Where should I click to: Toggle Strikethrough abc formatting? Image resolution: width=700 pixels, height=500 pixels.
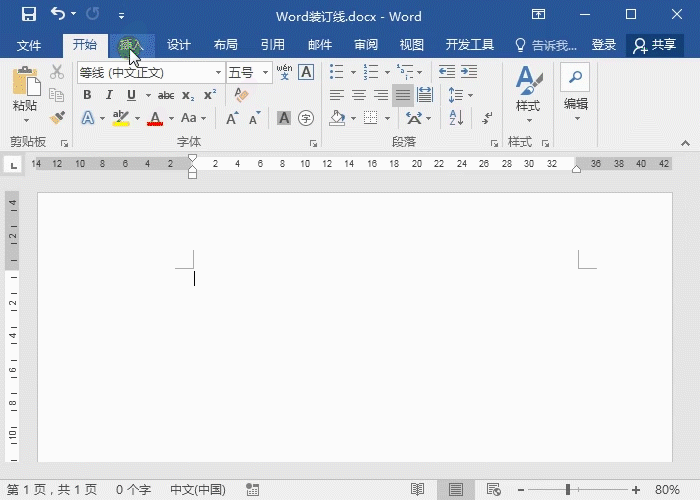pos(166,95)
